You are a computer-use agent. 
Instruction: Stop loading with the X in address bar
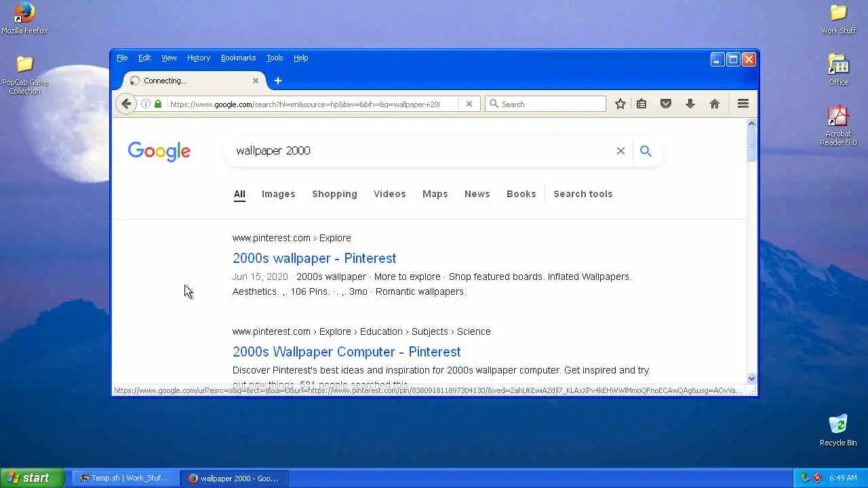469,104
